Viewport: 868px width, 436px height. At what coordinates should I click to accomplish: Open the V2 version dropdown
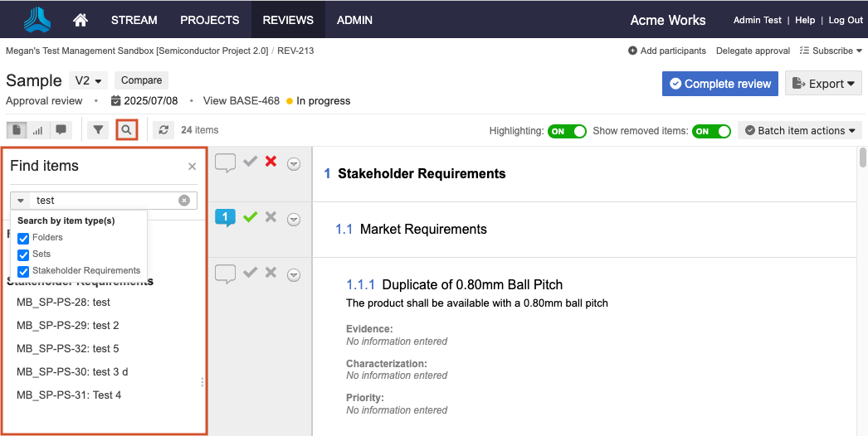click(x=88, y=80)
